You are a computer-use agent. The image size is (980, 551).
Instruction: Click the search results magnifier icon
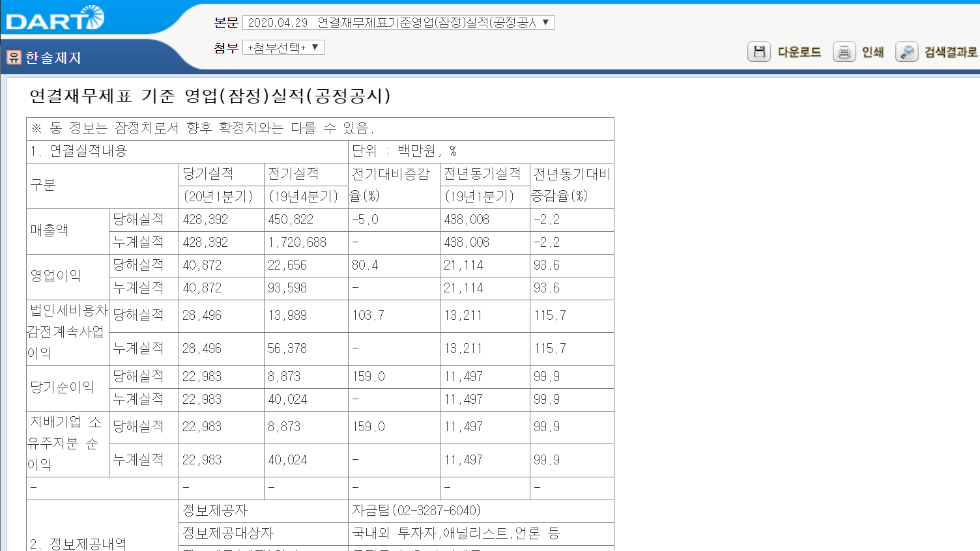[x=906, y=51]
